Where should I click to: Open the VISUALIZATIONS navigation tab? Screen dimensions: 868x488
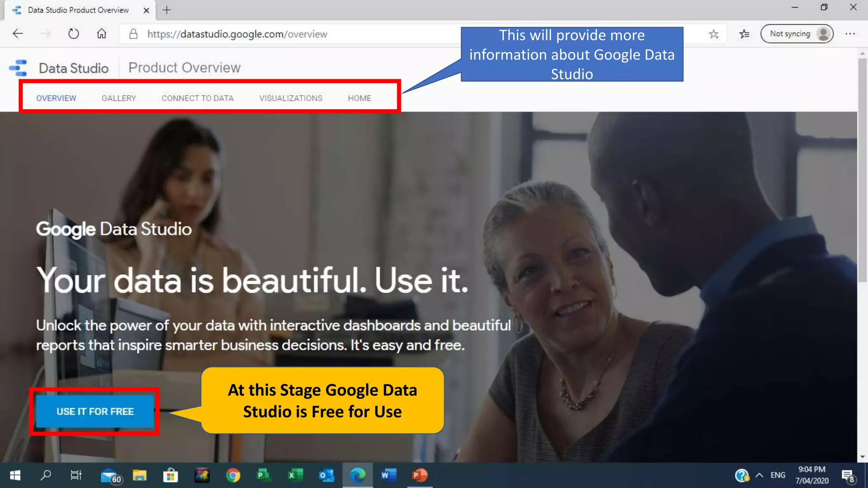point(291,98)
